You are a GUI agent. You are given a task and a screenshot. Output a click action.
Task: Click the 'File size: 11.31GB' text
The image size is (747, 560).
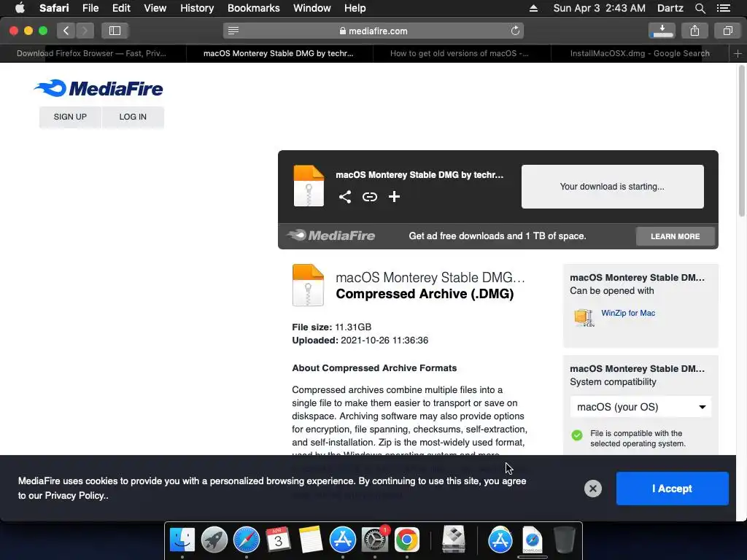click(332, 327)
